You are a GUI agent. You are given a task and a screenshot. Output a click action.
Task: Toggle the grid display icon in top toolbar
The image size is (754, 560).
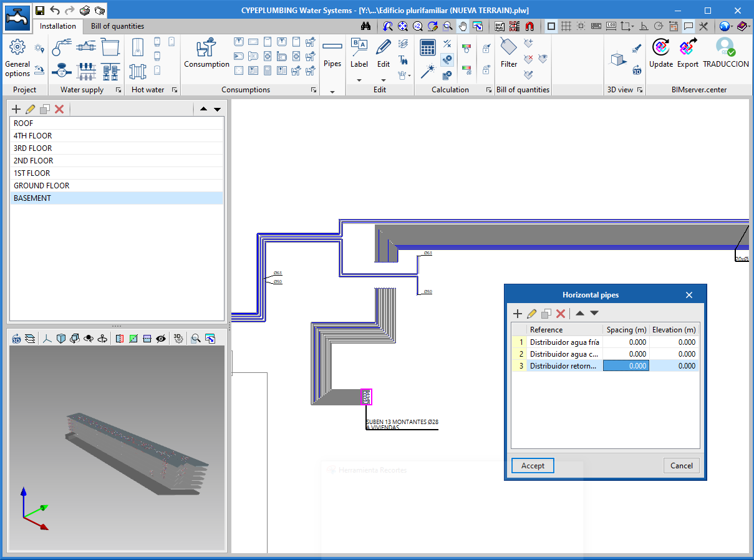[x=566, y=26]
